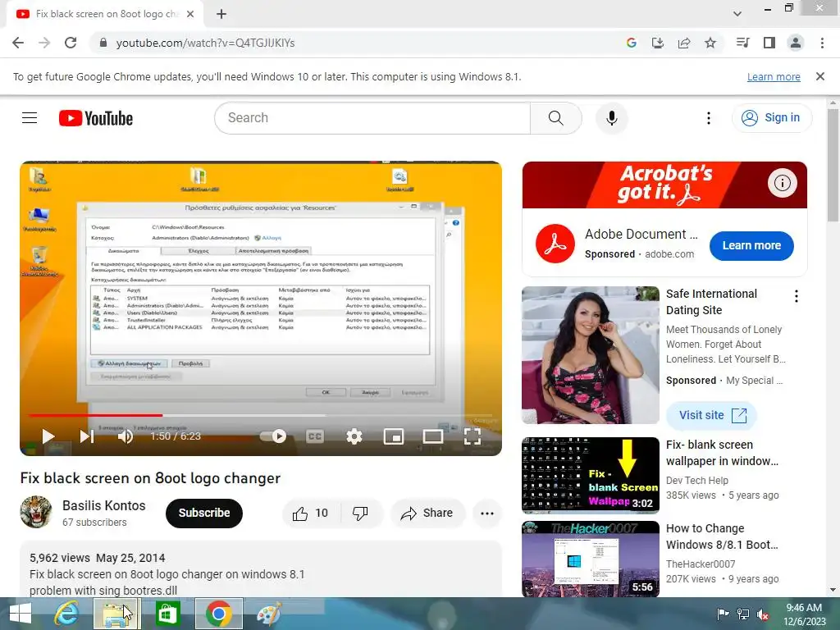Open YouTube settings three-dot menu

[709, 118]
